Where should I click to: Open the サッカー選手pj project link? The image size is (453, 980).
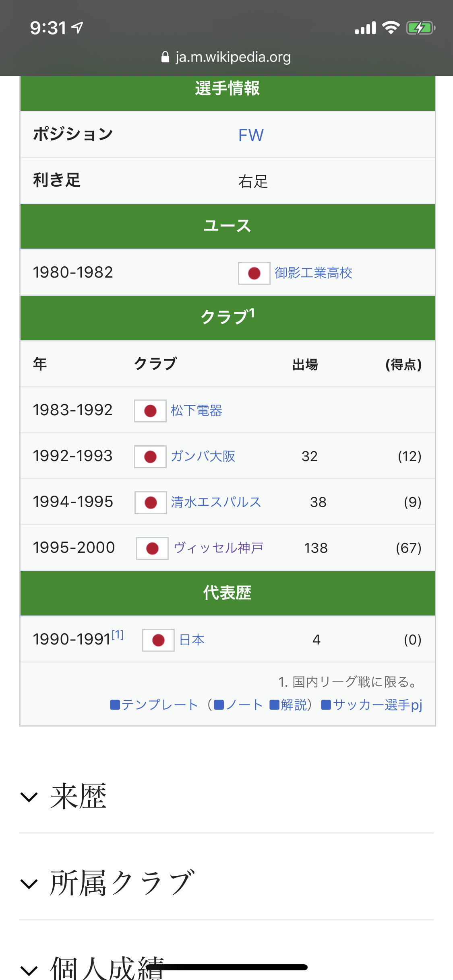(377, 705)
